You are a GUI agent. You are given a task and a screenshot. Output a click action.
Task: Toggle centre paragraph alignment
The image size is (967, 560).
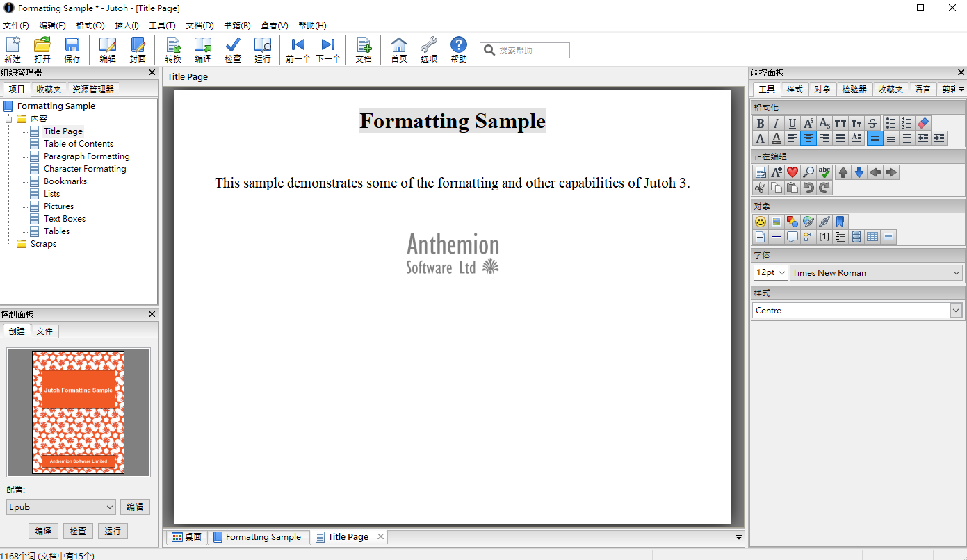[x=808, y=138]
